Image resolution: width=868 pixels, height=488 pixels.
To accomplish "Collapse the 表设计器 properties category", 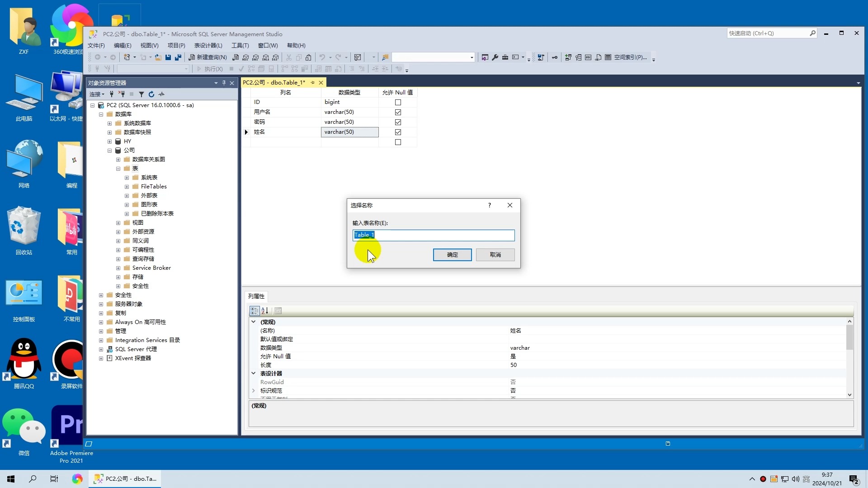I will pos(253,373).
